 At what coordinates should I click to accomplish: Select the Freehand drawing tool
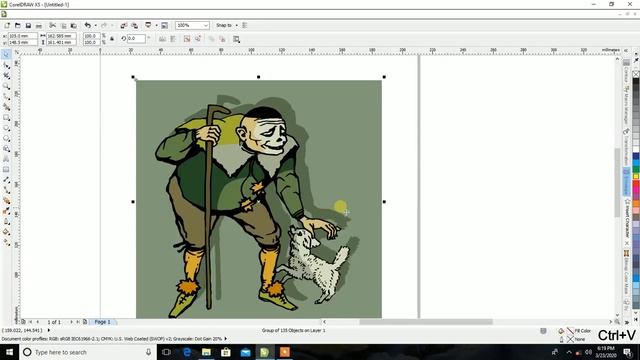[x=6, y=97]
